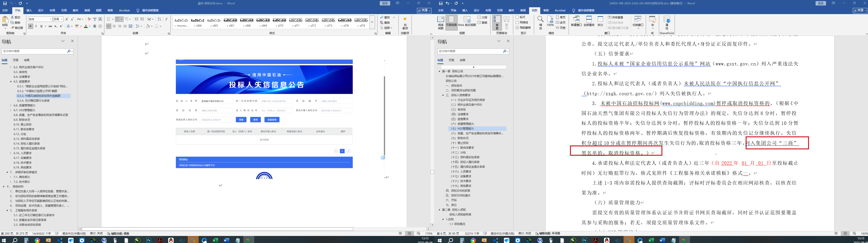This screenshot has width=868, height=243.
Task: Apply subscript formatting in left window
Action: pos(56,26)
